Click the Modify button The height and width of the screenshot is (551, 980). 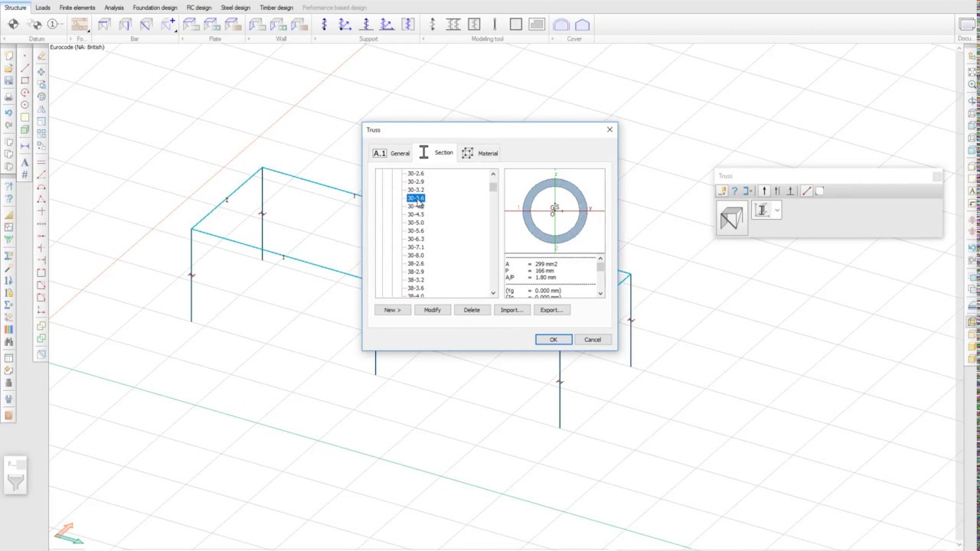432,310
